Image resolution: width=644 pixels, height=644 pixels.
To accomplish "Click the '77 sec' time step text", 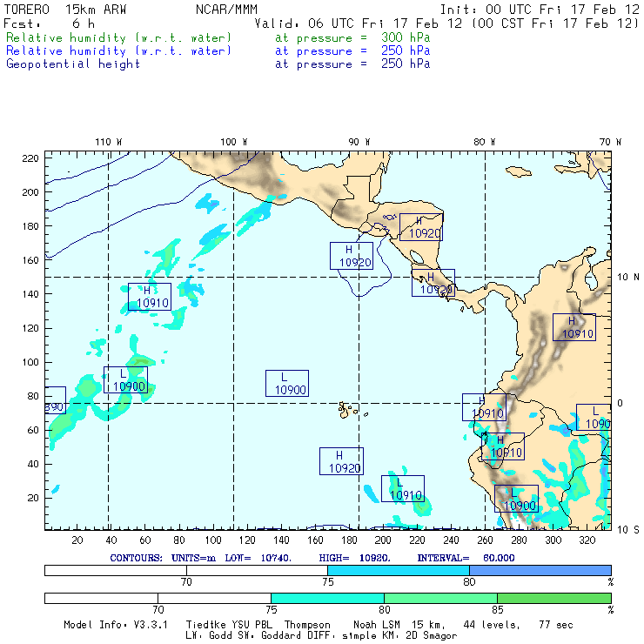I will click(556, 625).
